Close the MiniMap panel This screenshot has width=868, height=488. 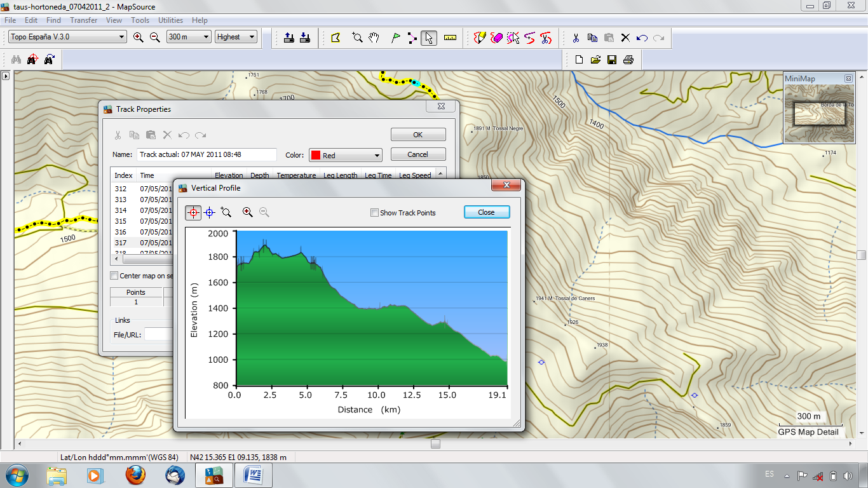point(848,78)
